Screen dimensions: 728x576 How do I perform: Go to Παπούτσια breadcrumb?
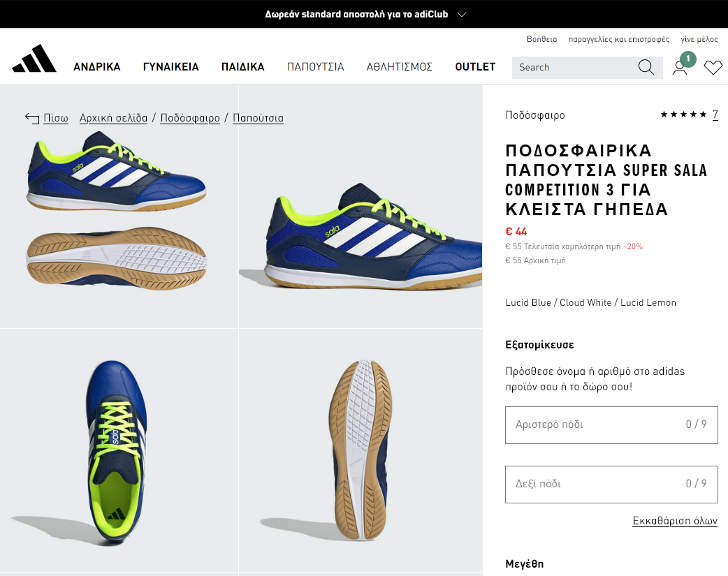tap(258, 118)
